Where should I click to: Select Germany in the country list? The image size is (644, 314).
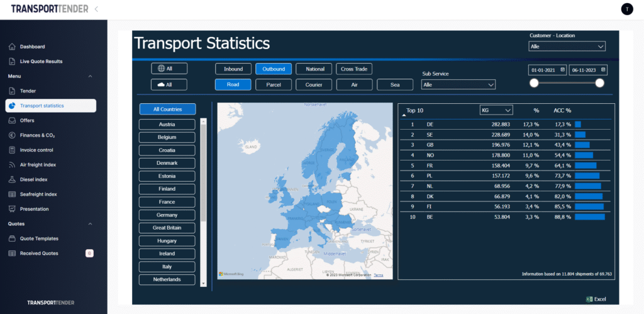pos(167,215)
